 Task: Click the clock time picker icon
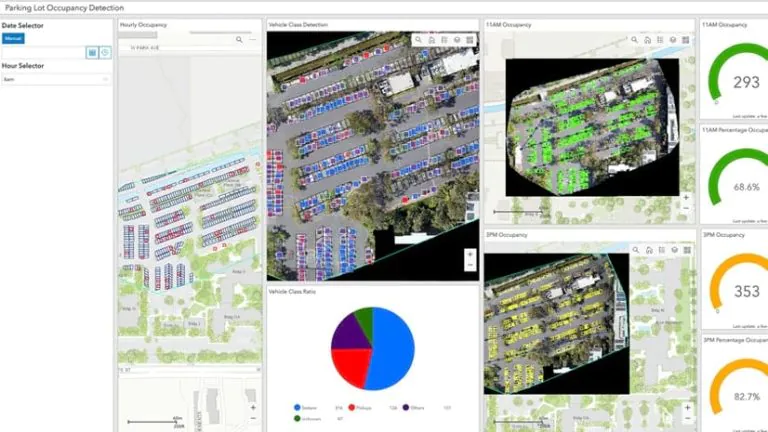[x=105, y=52]
